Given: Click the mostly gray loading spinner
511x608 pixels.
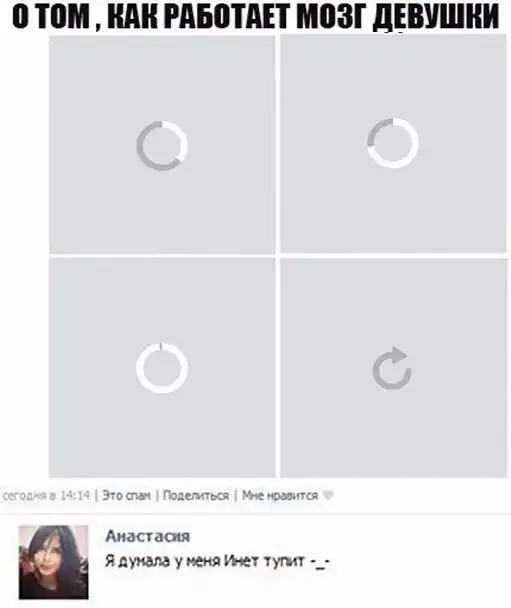Looking at the screenshot, I should [x=162, y=145].
